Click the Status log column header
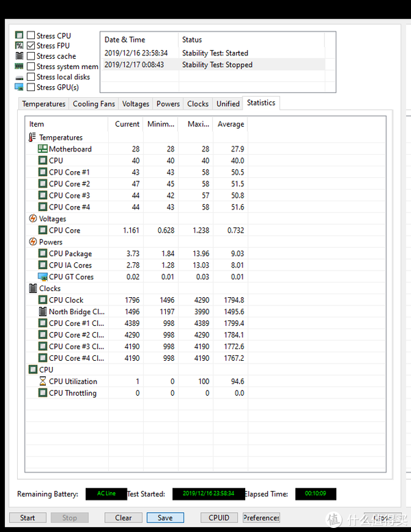 pyautogui.click(x=251, y=40)
